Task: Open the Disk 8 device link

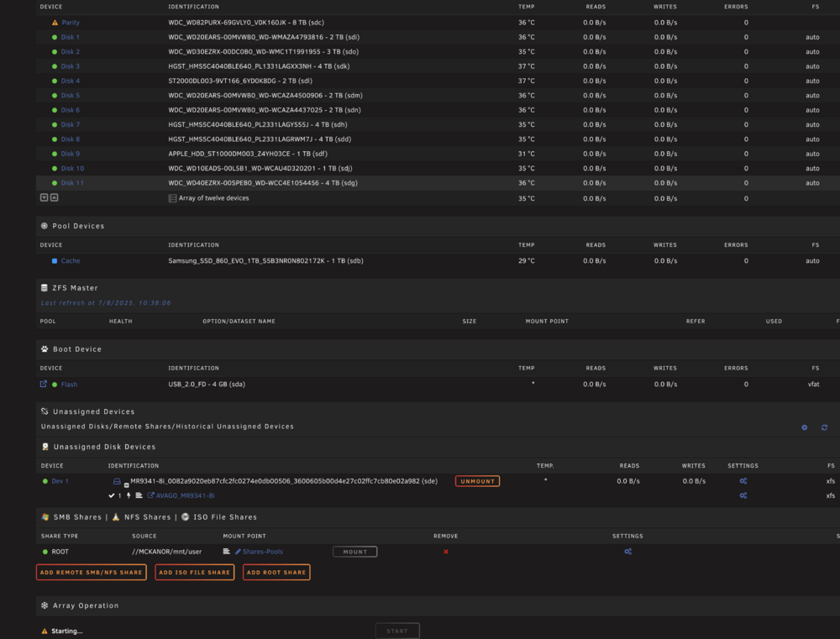Action: pos(71,139)
